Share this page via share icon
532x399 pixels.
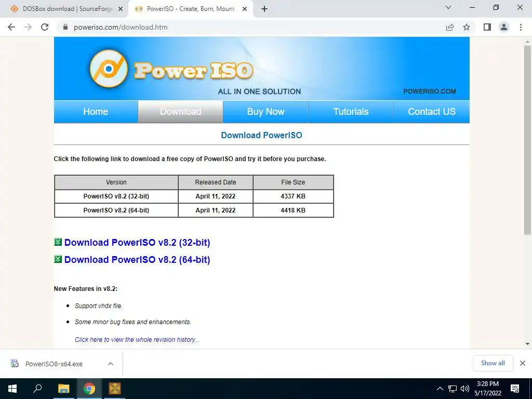pyautogui.click(x=450, y=27)
